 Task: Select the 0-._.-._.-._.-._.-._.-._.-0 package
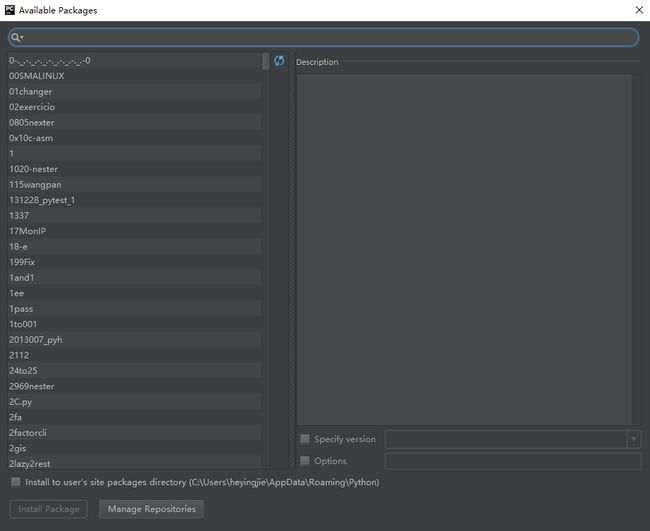pyautogui.click(x=135, y=61)
